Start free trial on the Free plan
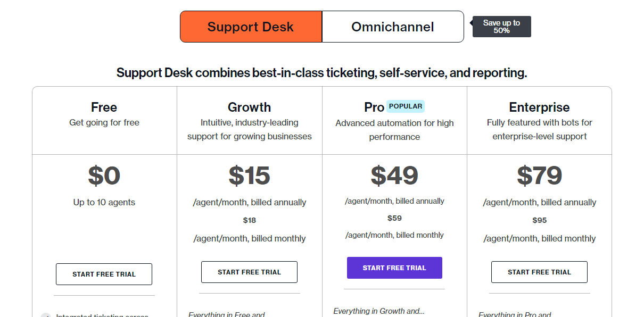Screen dimensions: 644x317 click(104, 274)
